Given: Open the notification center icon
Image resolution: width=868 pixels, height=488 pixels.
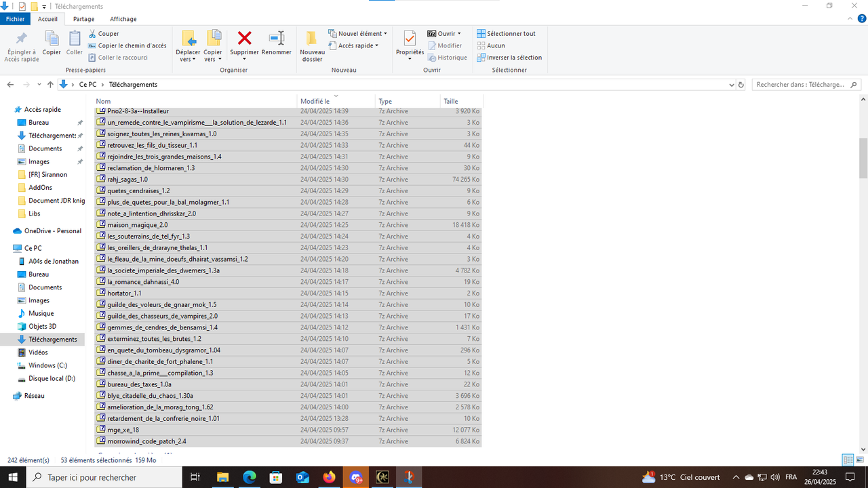Looking at the screenshot, I should (x=850, y=477).
